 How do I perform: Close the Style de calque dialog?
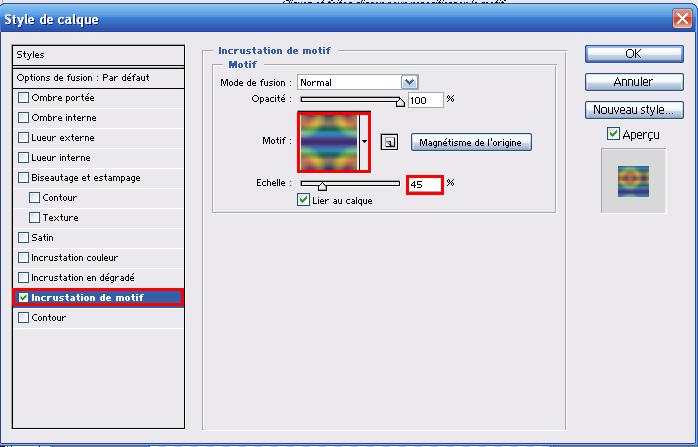tap(682, 19)
